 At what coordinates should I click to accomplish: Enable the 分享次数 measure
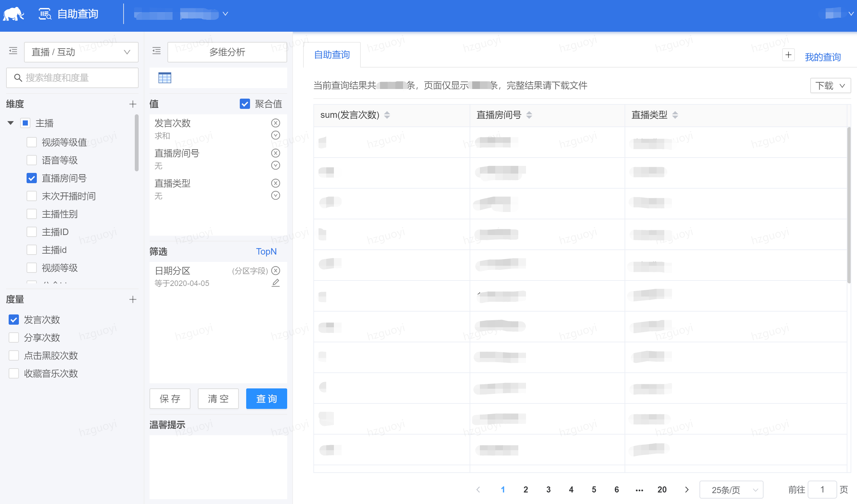(x=13, y=337)
